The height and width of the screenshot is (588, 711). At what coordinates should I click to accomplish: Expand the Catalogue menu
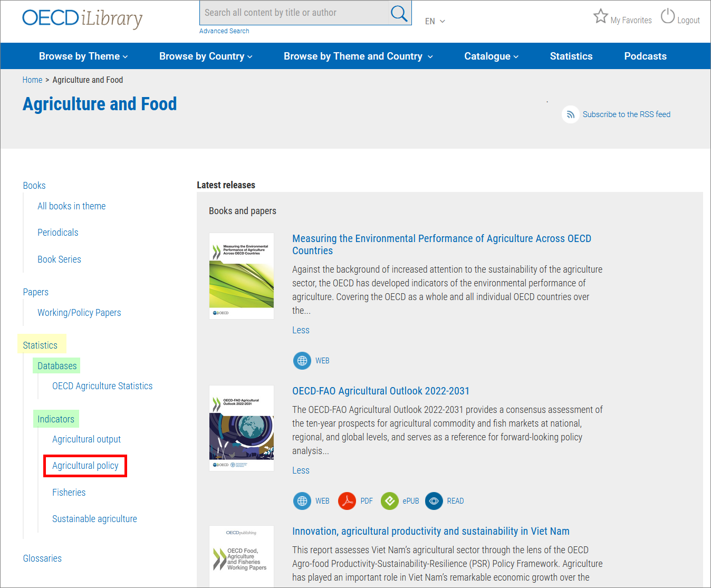point(491,56)
